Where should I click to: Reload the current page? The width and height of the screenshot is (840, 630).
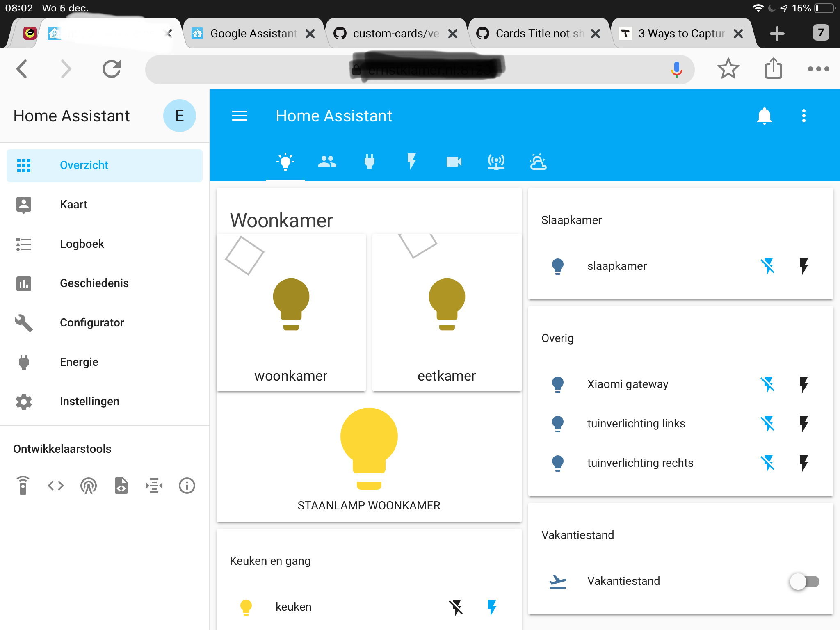(112, 69)
